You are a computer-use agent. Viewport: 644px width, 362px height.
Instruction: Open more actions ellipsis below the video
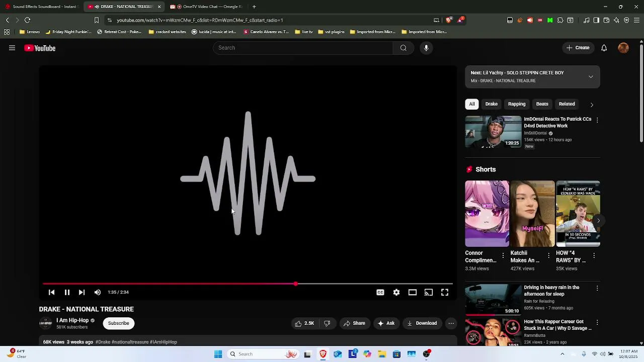click(451, 323)
